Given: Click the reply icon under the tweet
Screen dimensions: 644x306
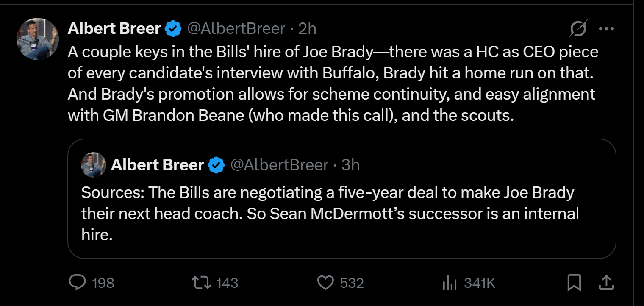Looking at the screenshot, I should (x=78, y=283).
